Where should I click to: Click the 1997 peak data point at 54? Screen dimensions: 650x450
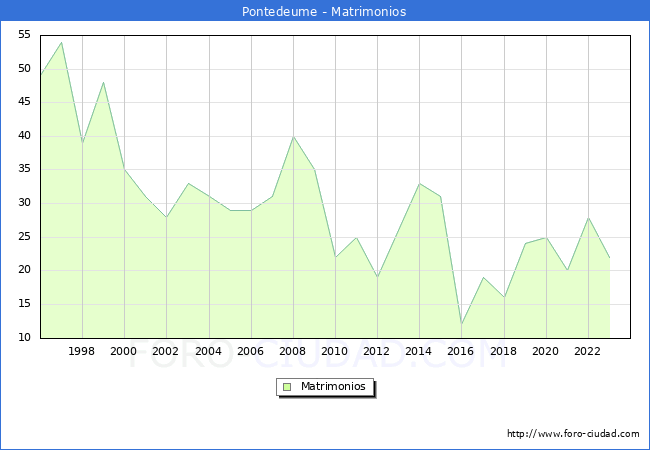pyautogui.click(x=61, y=42)
